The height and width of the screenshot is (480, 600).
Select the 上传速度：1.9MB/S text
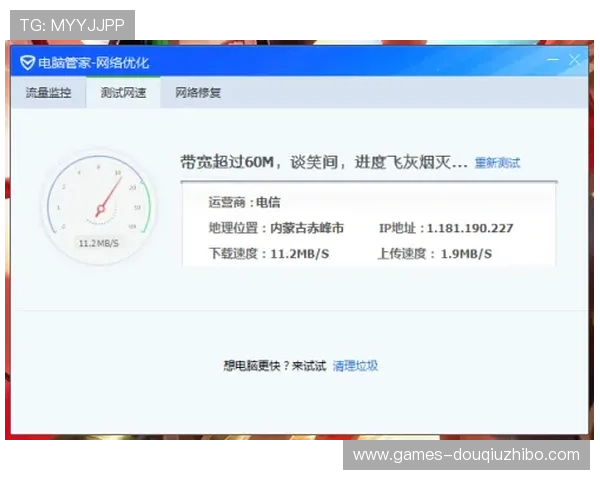pyautogui.click(x=435, y=253)
